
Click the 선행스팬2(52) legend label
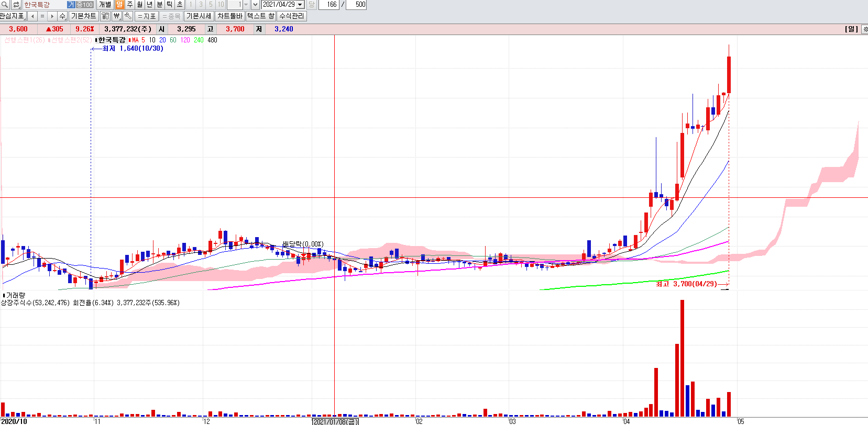71,40
